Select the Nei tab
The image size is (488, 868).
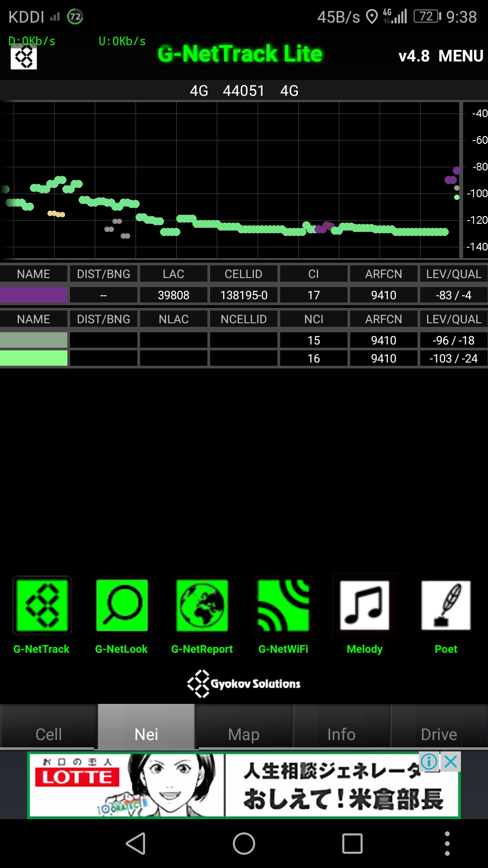tap(146, 727)
